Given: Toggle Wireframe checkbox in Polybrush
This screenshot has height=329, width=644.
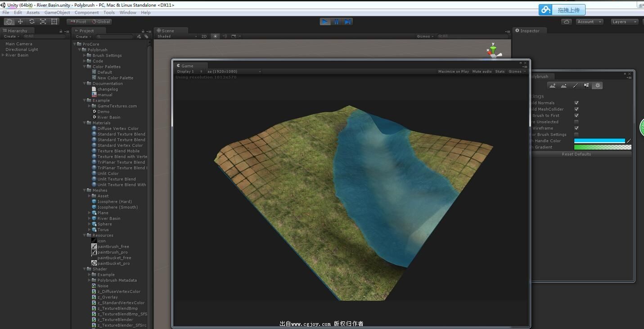Looking at the screenshot, I should tap(576, 128).
